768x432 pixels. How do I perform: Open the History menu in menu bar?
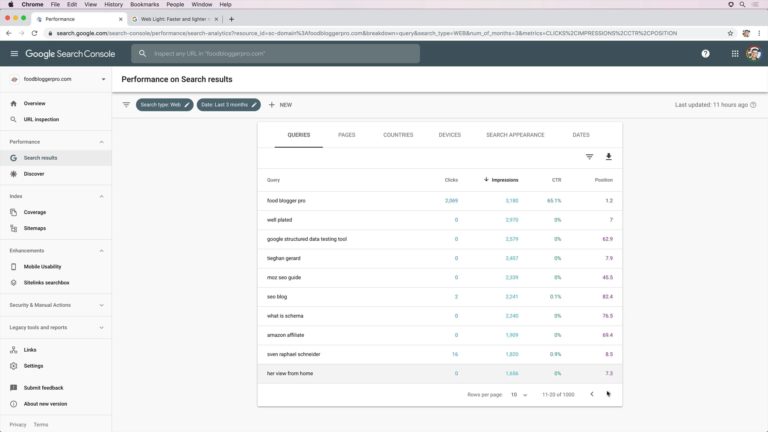[113, 4]
